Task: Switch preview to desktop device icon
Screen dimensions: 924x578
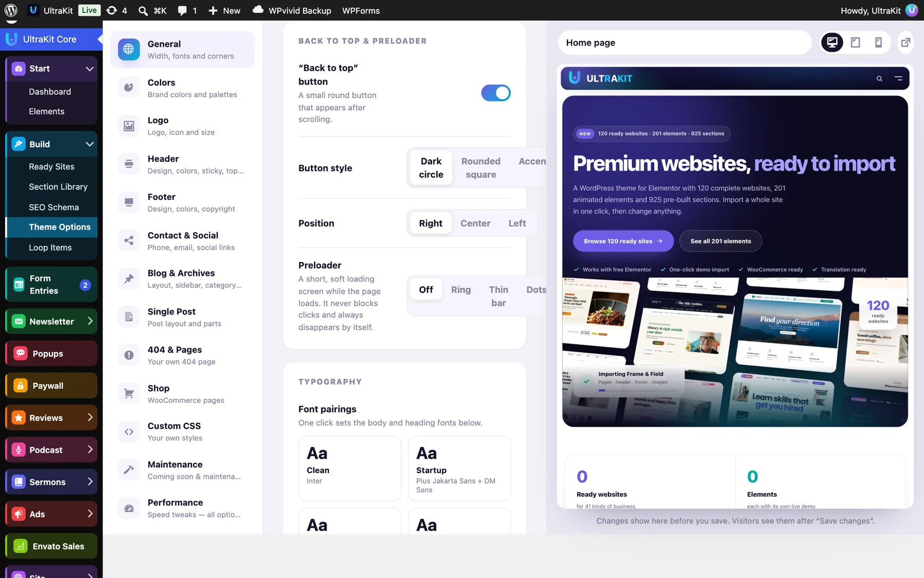Action: (832, 42)
